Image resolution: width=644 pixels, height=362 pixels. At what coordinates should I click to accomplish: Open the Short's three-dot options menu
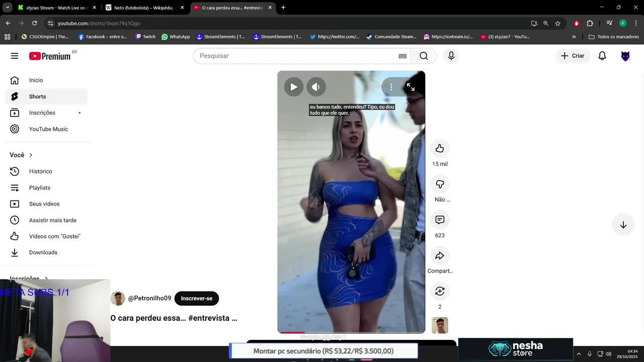coord(391,87)
